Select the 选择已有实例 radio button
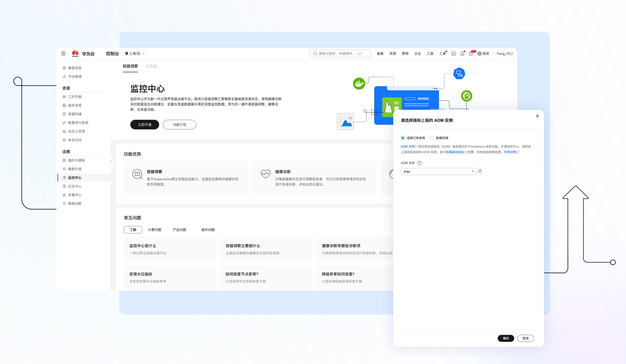The height and width of the screenshot is (364, 626). pos(403,138)
